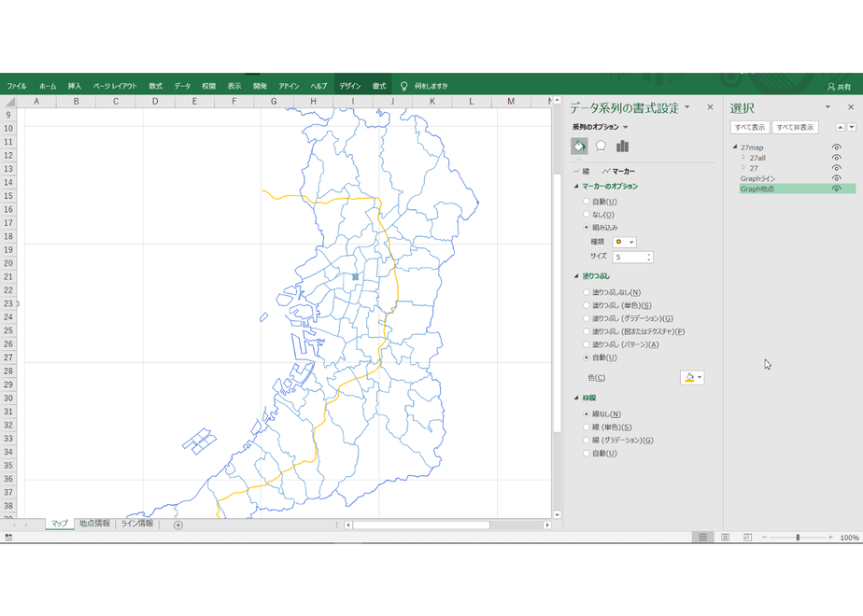Switch to Page Layout view in status bar

(x=726, y=538)
